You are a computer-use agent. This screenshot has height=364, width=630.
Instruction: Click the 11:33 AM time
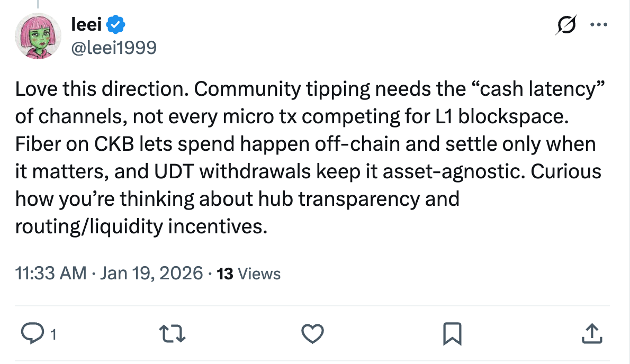(51, 273)
